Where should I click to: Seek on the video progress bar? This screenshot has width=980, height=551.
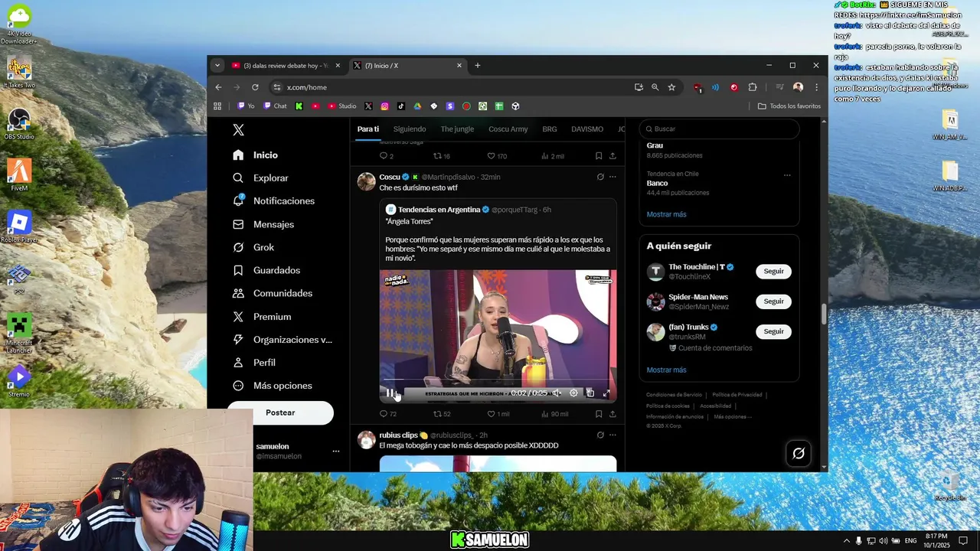498,379
